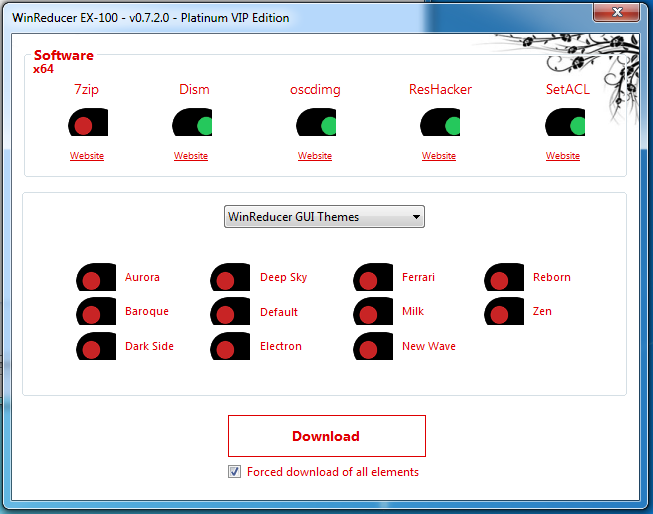653x514 pixels.
Task: Toggle the oscdimg software switch
Action: click(316, 122)
